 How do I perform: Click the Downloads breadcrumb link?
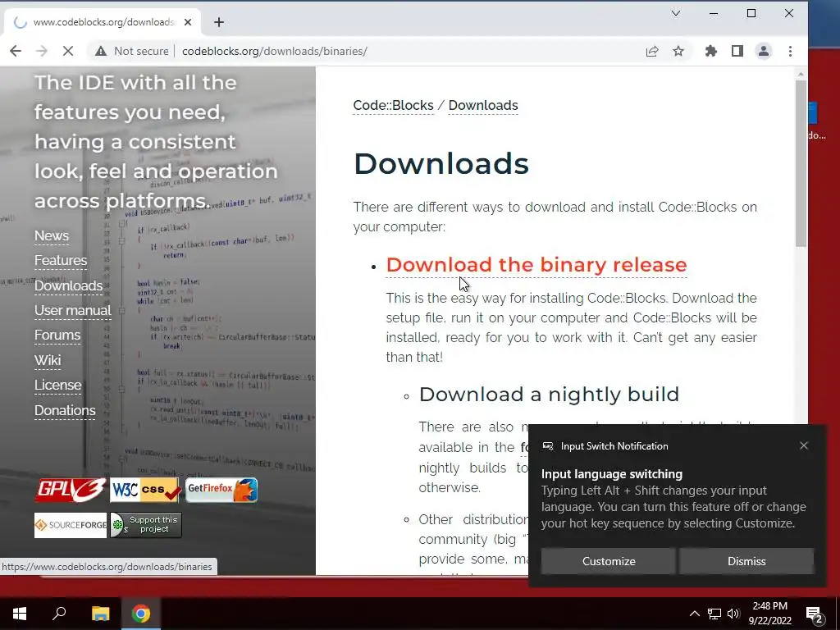coord(483,105)
